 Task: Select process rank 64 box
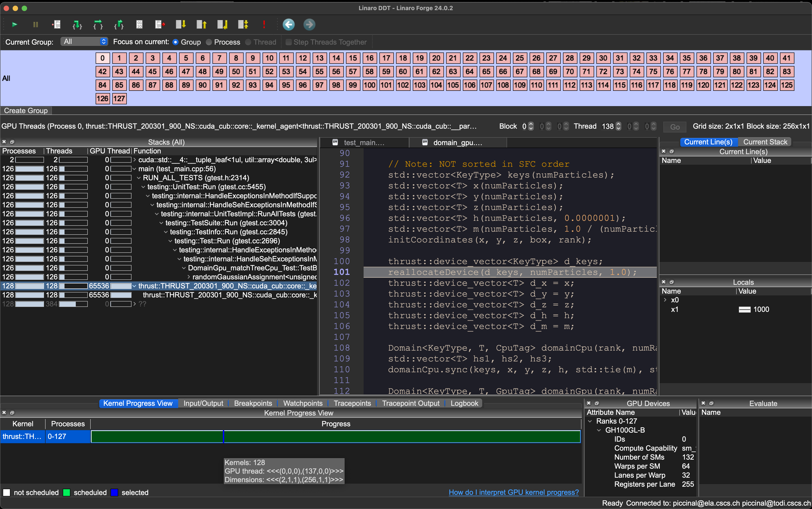pyautogui.click(x=469, y=72)
